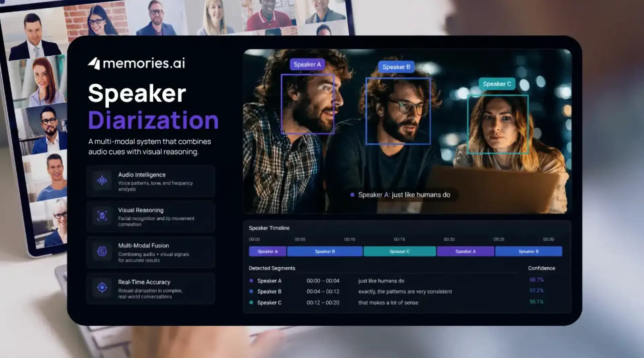Select Speaker A in Detected Segments list
Image resolution: width=644 pixels, height=358 pixels.
269,281
